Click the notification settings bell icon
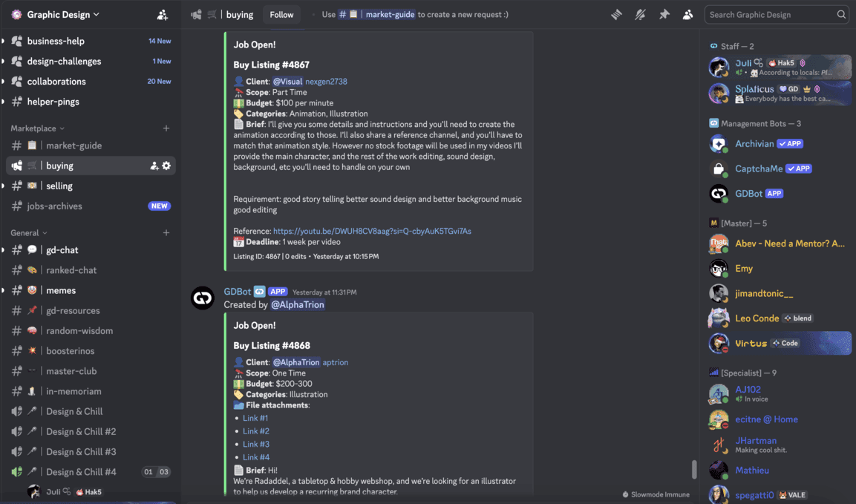Viewport: 856px width, 504px height. coord(640,14)
